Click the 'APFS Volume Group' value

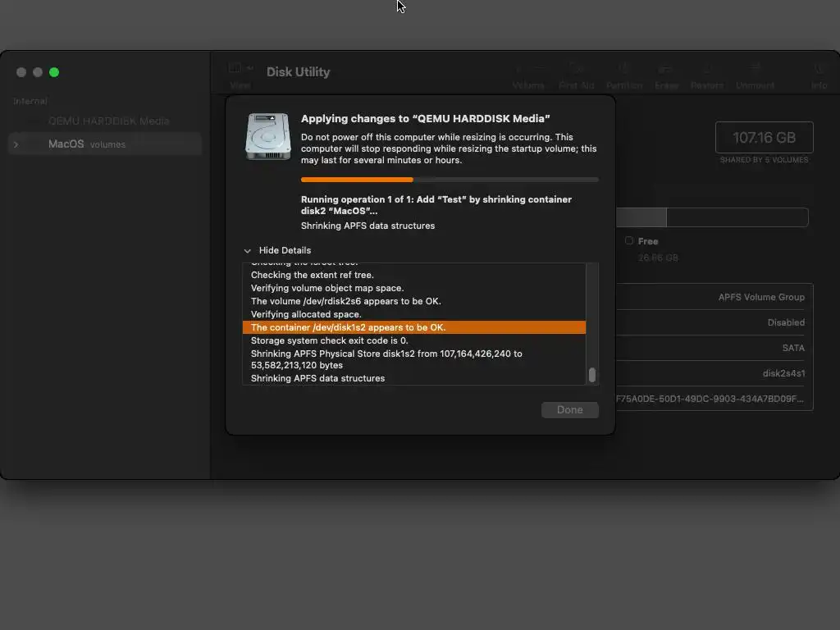(761, 297)
